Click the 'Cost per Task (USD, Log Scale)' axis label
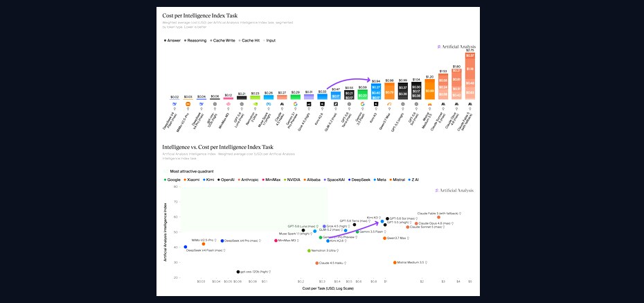Image resolution: width=644 pixels, height=303 pixels. (x=328, y=288)
